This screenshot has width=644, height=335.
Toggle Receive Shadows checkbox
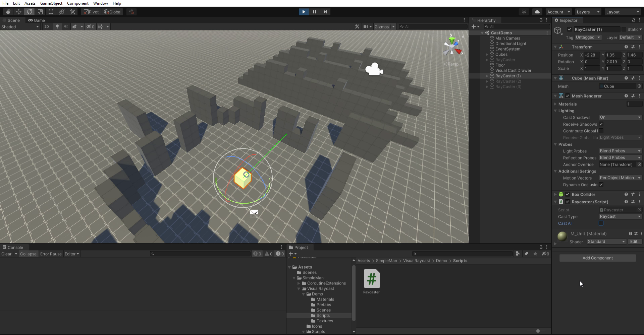tap(601, 124)
